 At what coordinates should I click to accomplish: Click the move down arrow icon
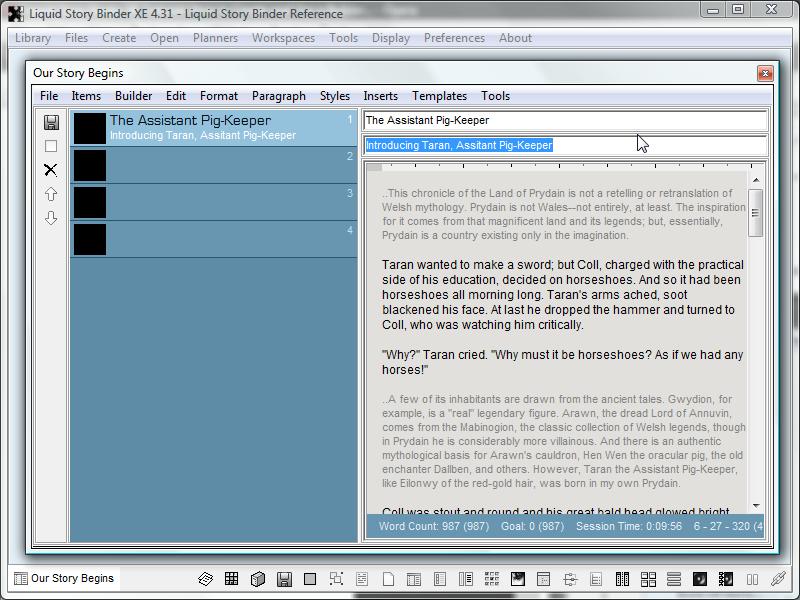51,218
